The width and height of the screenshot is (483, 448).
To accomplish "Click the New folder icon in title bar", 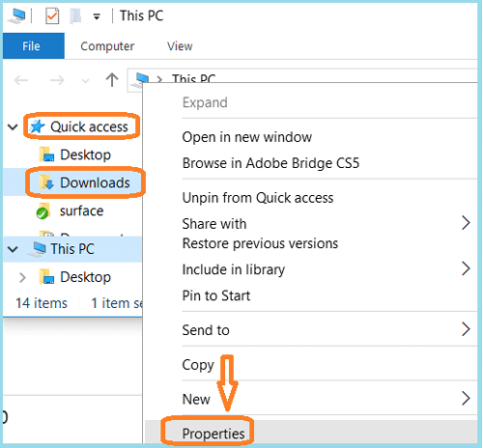I will pyautogui.click(x=75, y=15).
